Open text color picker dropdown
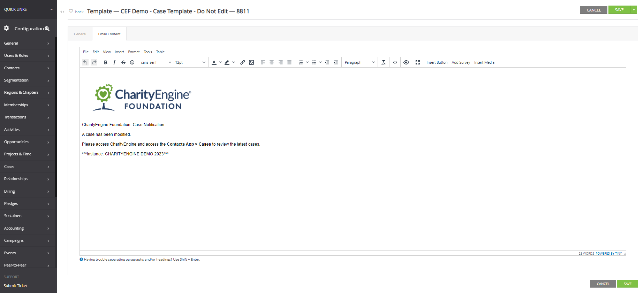The image size is (644, 293). 220,62
